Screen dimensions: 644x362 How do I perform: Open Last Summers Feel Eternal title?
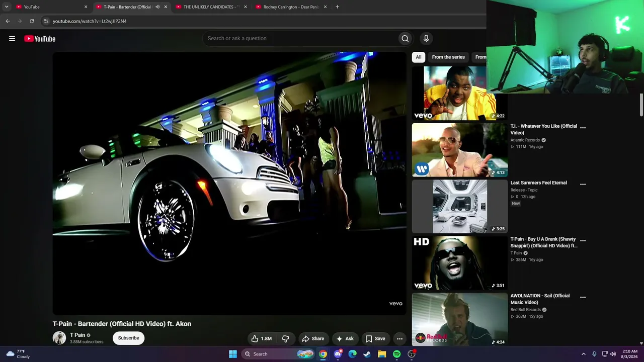[x=539, y=183]
